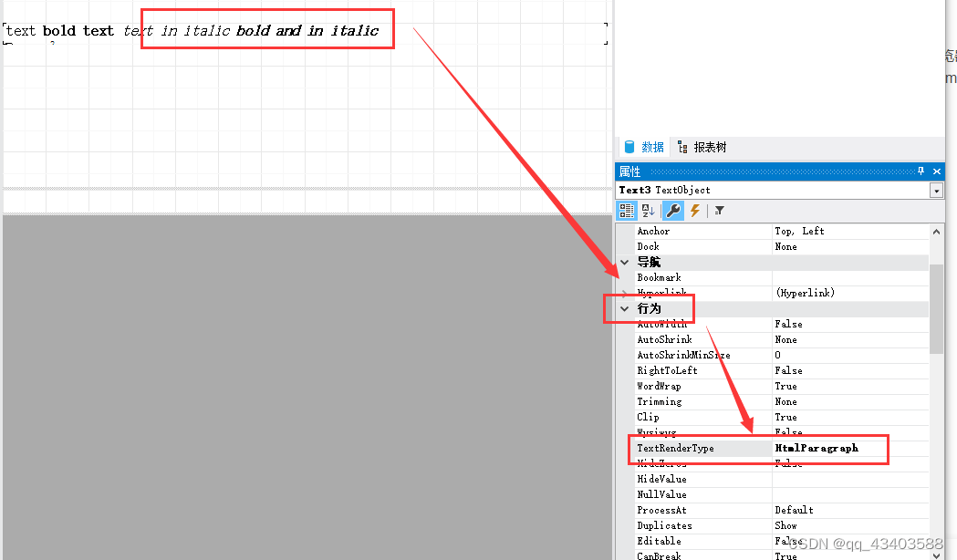Viewport: 957px width, 560px height.
Task: Open the Properties wrench icon view
Action: [672, 211]
